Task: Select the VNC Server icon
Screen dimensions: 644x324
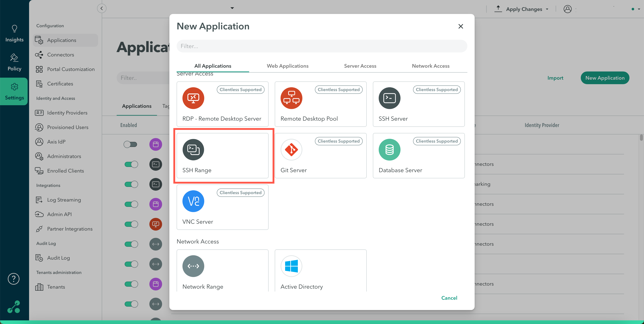Action: pos(193,201)
